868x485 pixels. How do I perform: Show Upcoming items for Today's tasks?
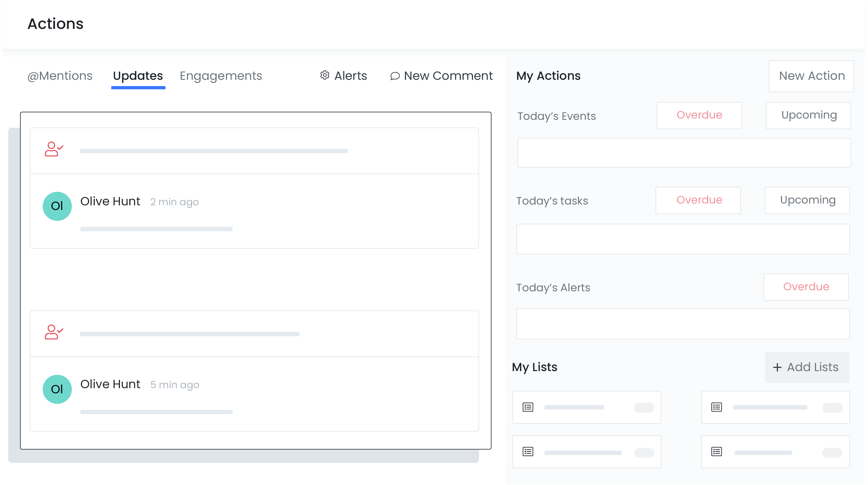[x=807, y=200]
